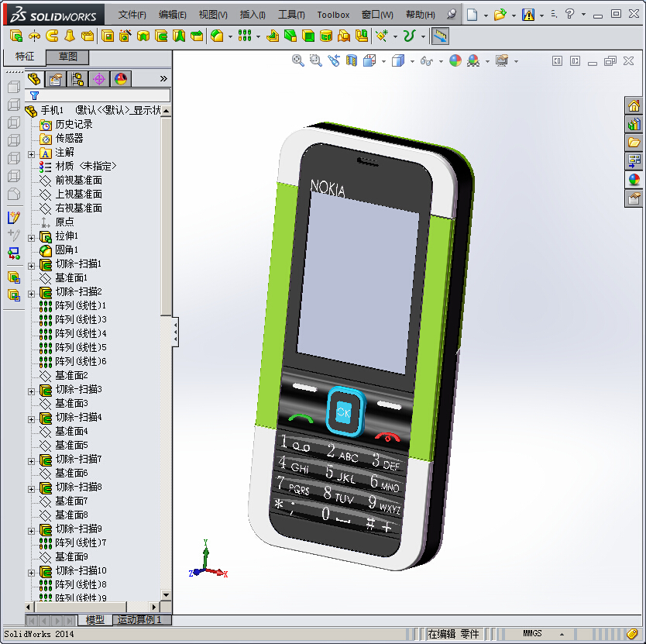The image size is (646, 644).
Task: Select the Draft tool
Action: [290, 36]
